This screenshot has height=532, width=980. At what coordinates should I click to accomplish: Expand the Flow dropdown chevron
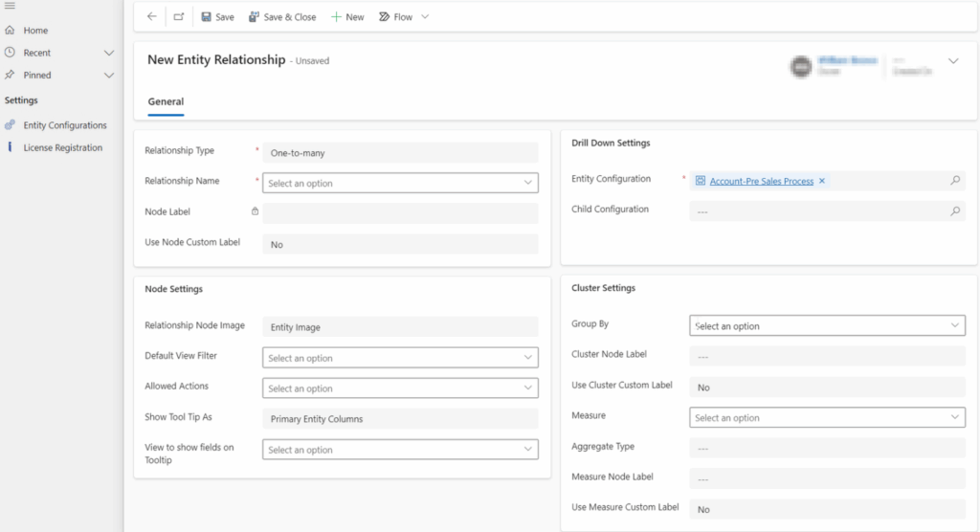tap(425, 17)
